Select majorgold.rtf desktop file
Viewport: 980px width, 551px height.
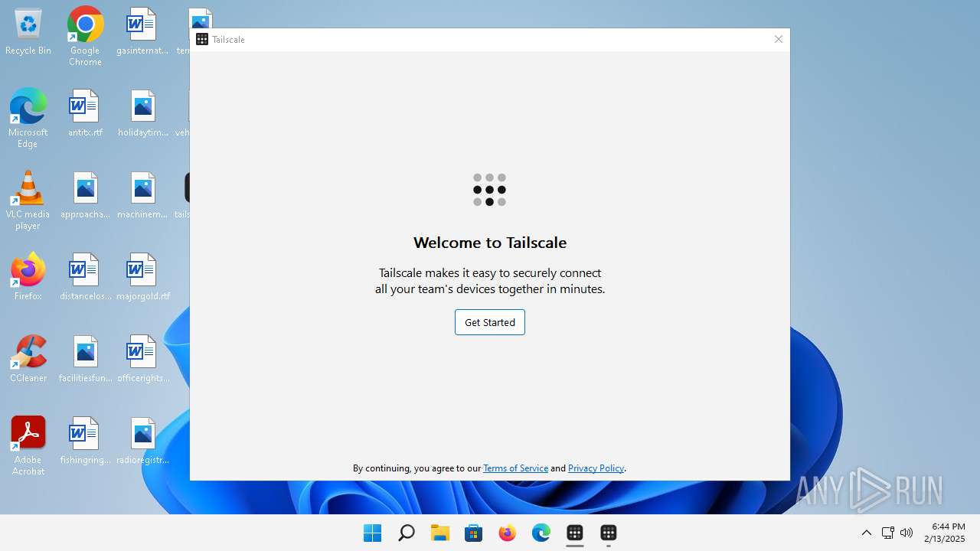click(x=142, y=277)
